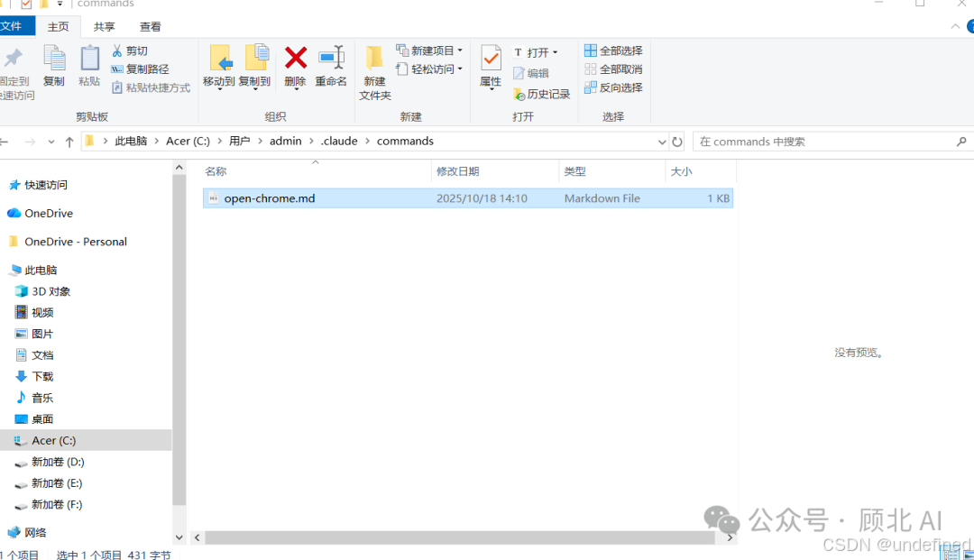Create a New folder (新建文件夹)
The image size is (974, 560).
[x=374, y=73]
